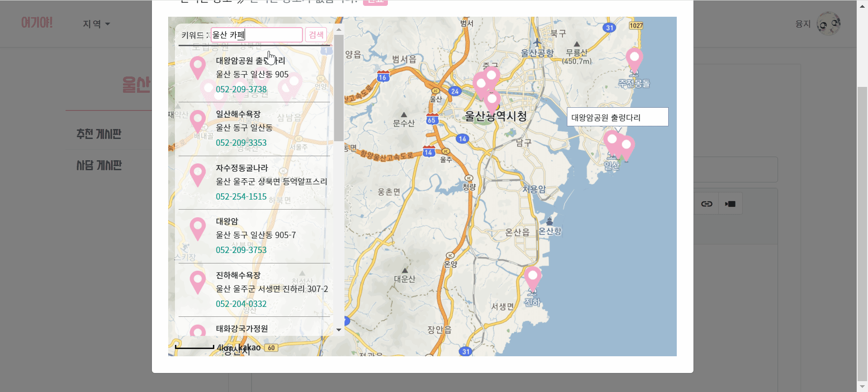868x392 pixels.
Task: Open phone number 052-204-0332
Action: [241, 304]
